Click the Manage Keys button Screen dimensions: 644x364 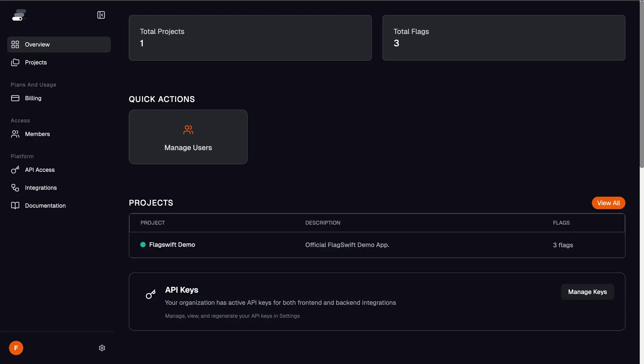[x=587, y=292]
